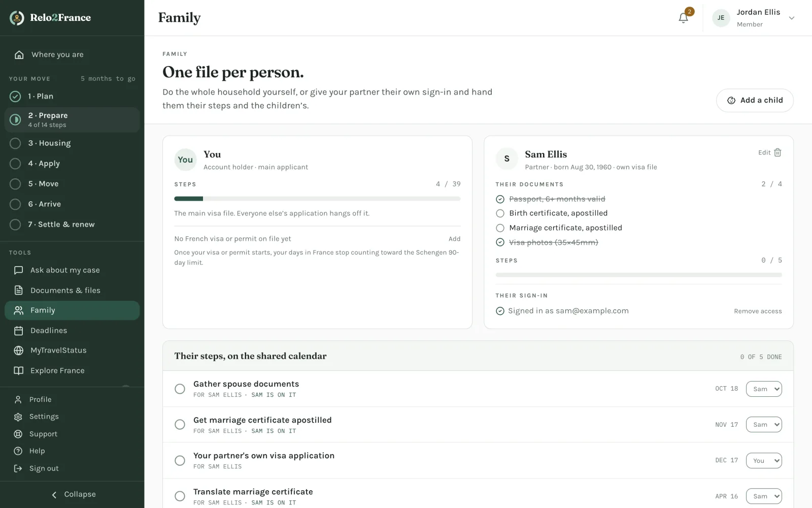The width and height of the screenshot is (812, 508).
Task: Click the home icon beside Where you are
Action: pyautogui.click(x=19, y=54)
